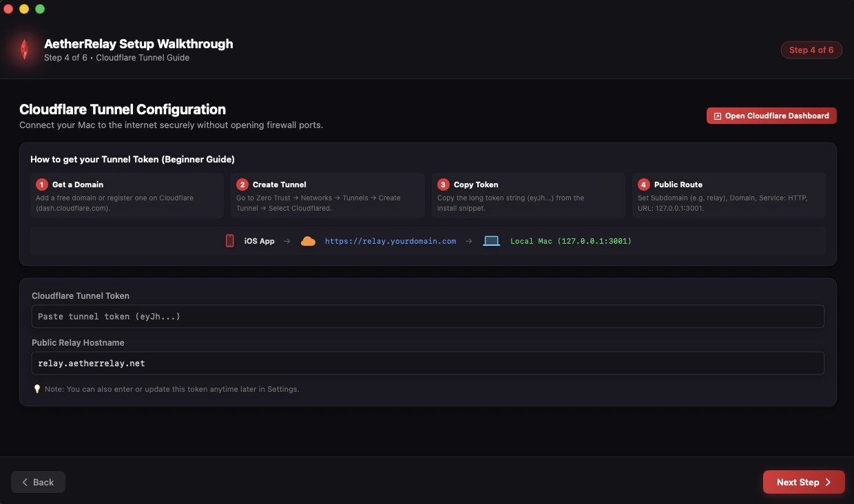
Task: Click the Local Mac laptop icon
Action: [491, 241]
